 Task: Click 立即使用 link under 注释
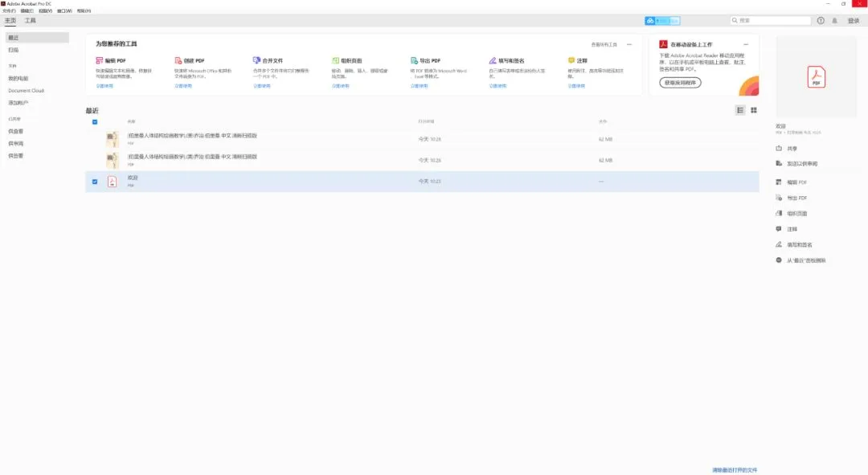(x=576, y=86)
